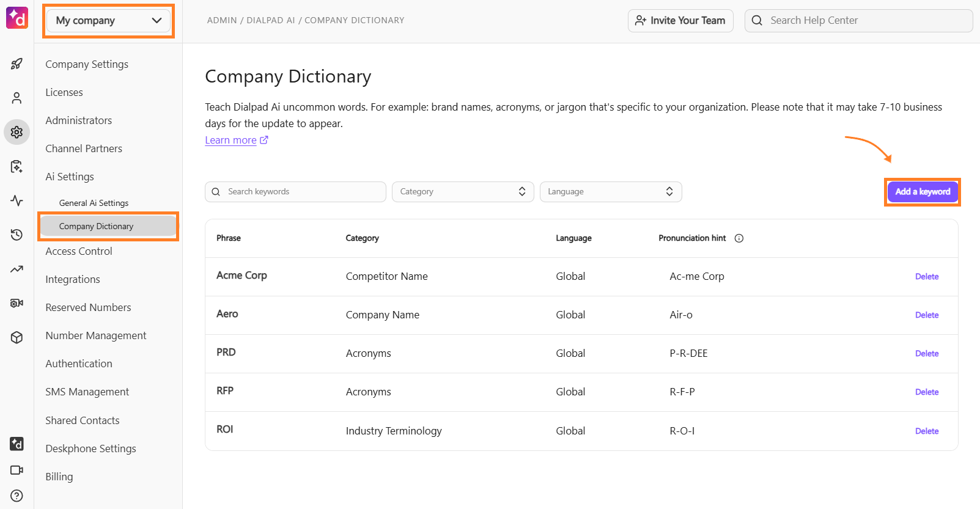Select the RFP phrase cell
The width and height of the screenshot is (980, 509).
(x=225, y=390)
